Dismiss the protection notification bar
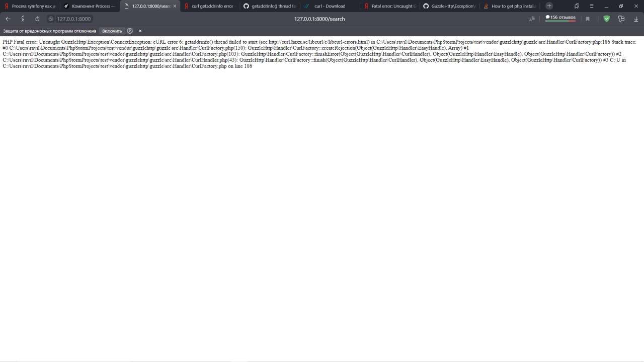Image resolution: width=644 pixels, height=362 pixels. click(140, 31)
